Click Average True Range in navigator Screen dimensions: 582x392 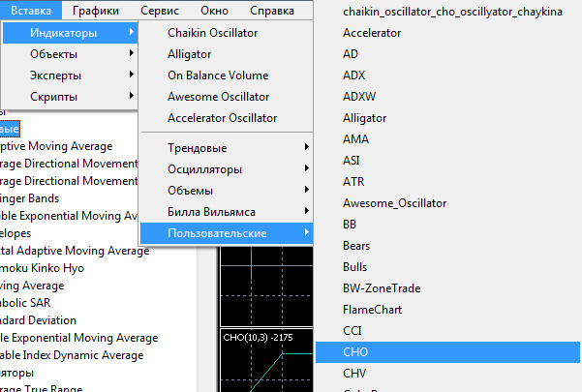click(42, 388)
